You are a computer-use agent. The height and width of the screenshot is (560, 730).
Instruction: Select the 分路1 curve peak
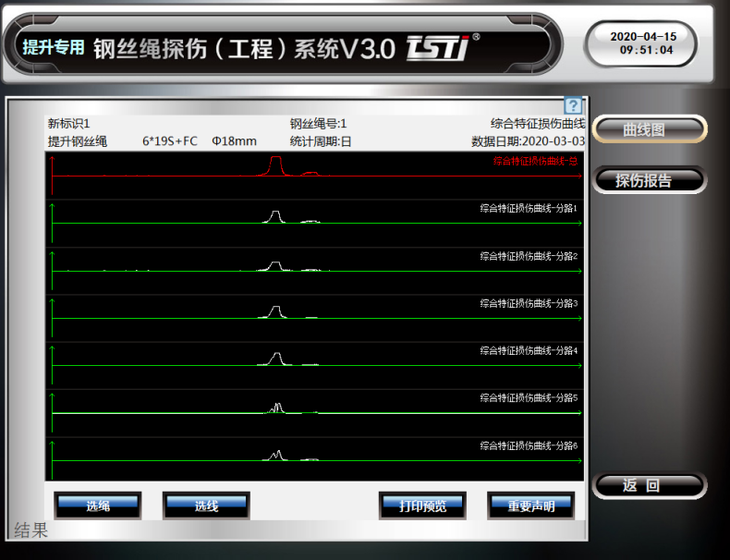[274, 215]
